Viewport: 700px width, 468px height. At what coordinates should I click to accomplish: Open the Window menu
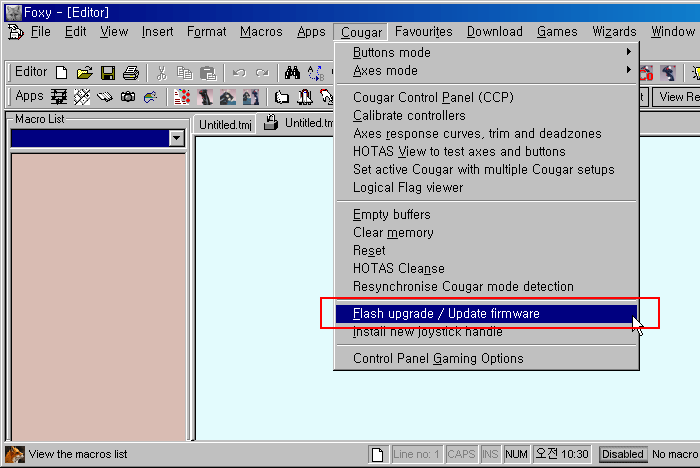(673, 32)
